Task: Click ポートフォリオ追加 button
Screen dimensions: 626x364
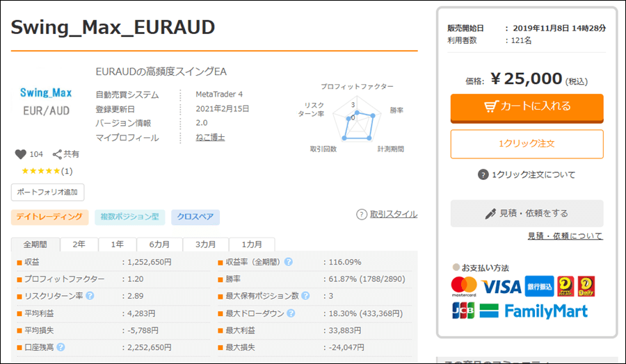Action: coord(47,192)
